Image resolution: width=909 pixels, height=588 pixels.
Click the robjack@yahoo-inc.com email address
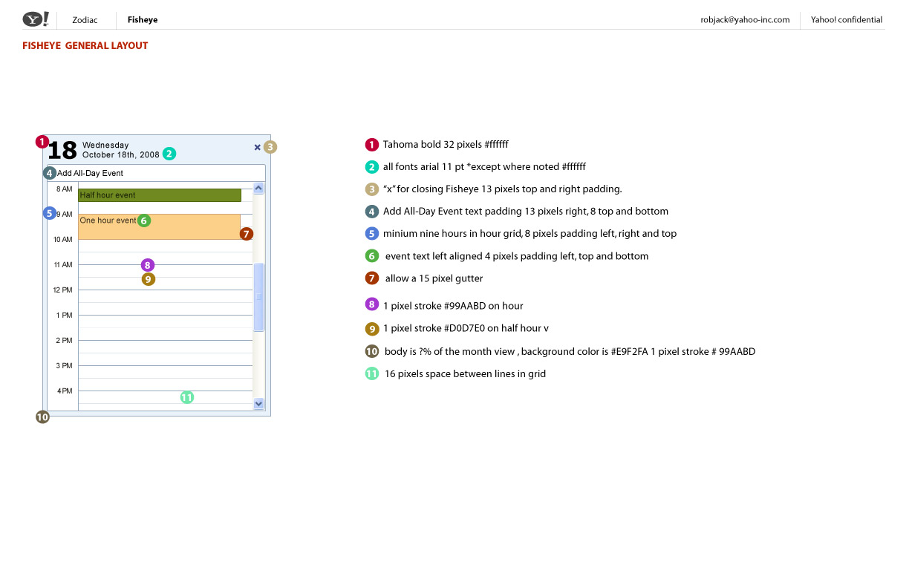(745, 20)
